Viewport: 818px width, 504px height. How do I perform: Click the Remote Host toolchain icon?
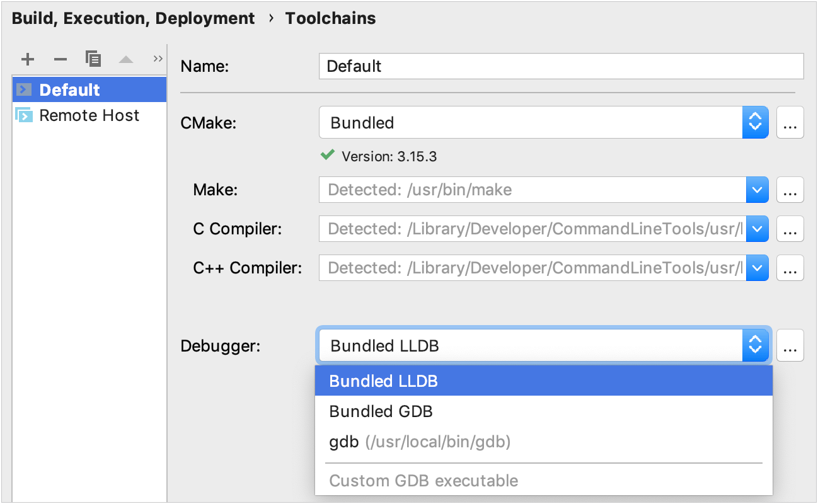point(24,115)
